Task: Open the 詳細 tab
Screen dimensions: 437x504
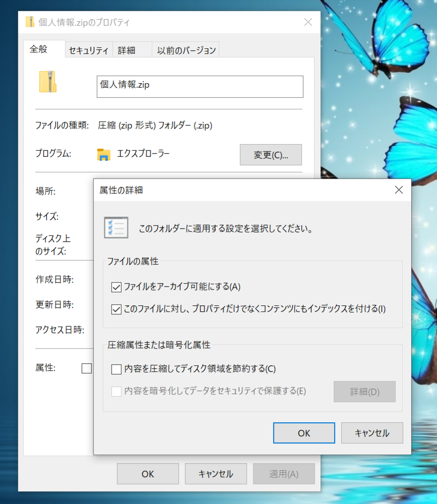Action: tap(127, 50)
